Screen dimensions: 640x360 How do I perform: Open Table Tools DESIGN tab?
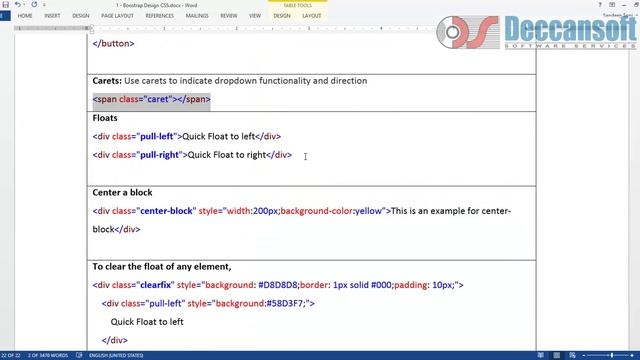tap(282, 16)
